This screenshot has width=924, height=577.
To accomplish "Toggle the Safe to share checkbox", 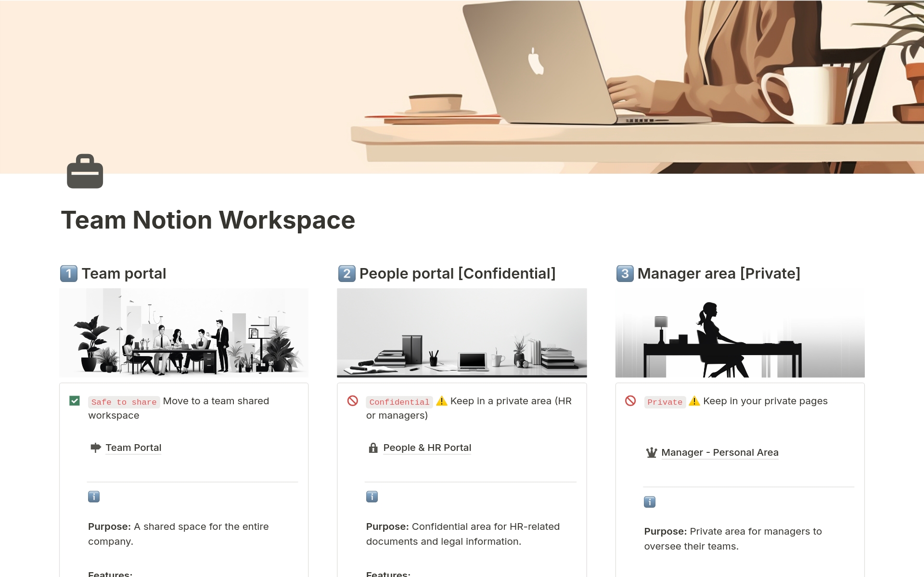I will 75,401.
